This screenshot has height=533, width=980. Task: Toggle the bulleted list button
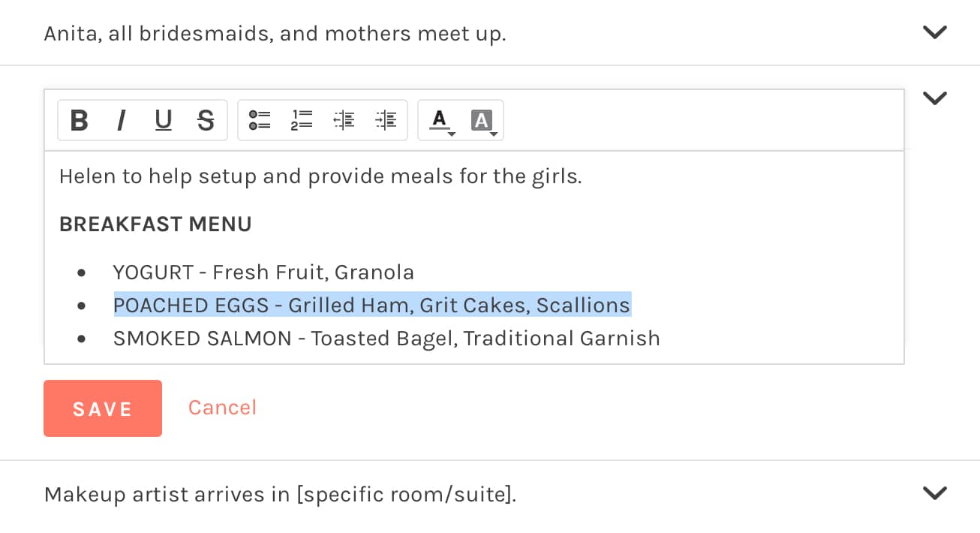click(x=260, y=120)
